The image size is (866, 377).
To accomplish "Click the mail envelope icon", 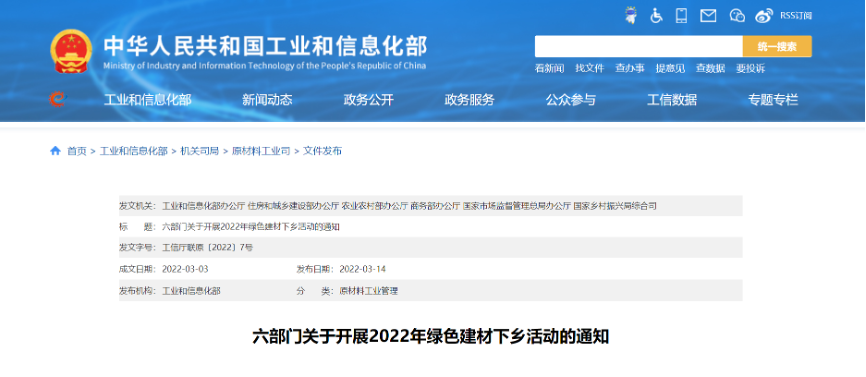I will [x=708, y=16].
